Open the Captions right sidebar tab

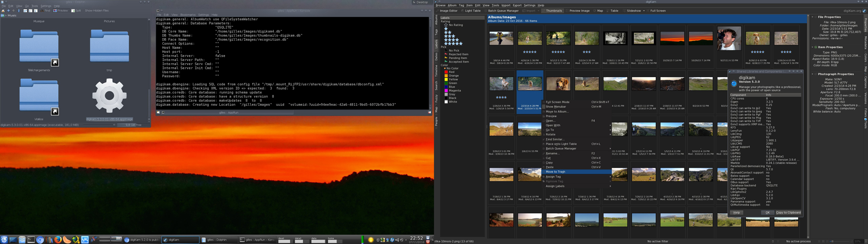865,82
